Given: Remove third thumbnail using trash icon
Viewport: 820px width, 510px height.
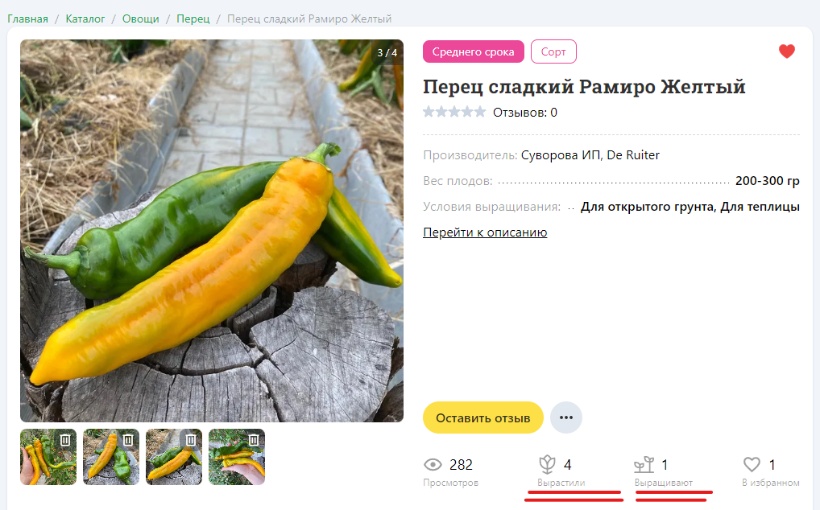Looking at the screenshot, I should tap(191, 440).
